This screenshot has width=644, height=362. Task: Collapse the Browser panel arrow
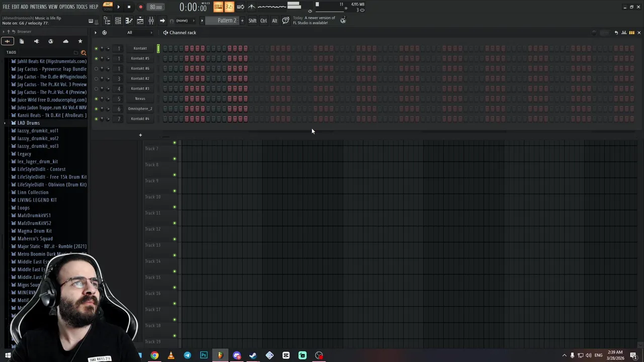[x=3, y=32]
